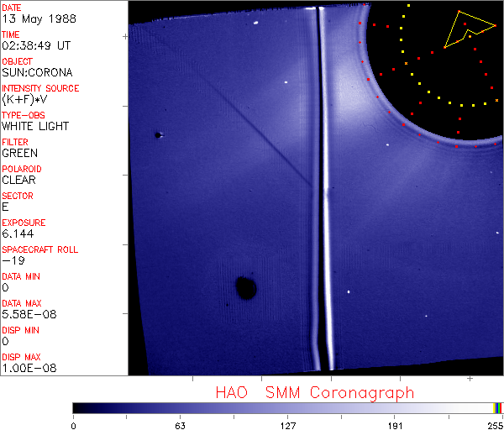Select the sector value E
Screen dimensions: 504x430
[x=5, y=207]
